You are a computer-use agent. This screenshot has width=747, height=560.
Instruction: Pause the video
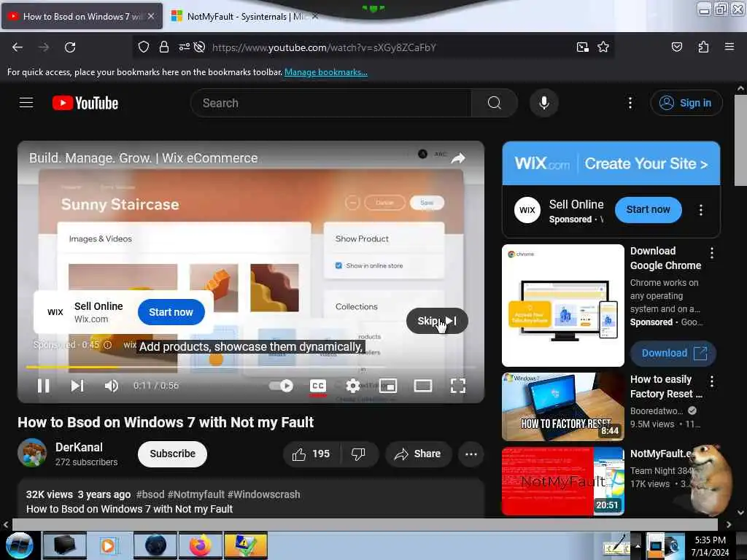tap(43, 386)
